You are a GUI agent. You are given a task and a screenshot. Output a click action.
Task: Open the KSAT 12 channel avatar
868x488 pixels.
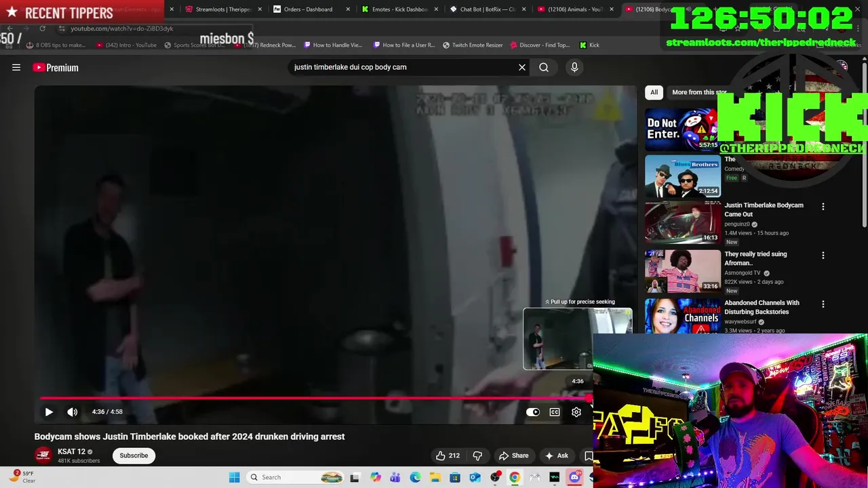pyautogui.click(x=43, y=455)
